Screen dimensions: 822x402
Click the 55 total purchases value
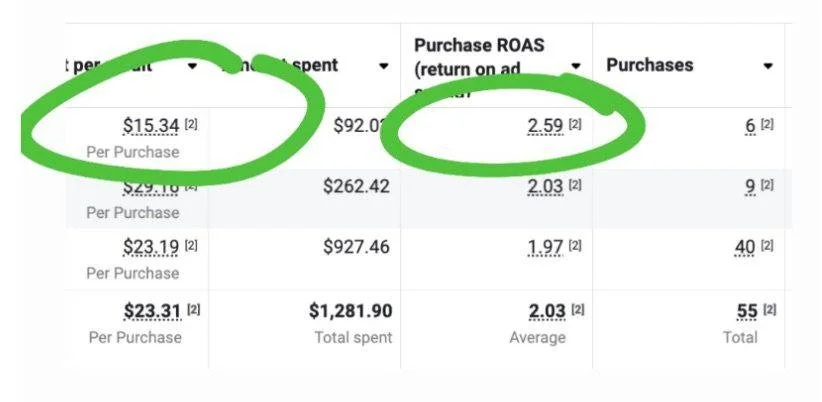click(x=747, y=311)
